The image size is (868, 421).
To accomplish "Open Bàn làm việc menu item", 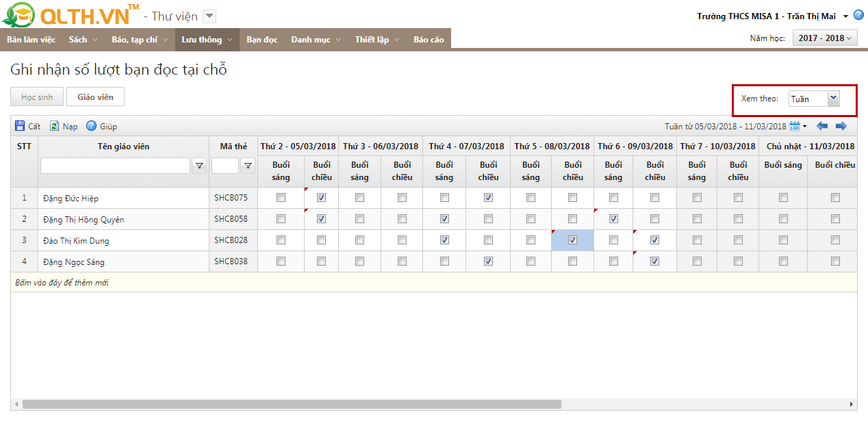I will (31, 40).
